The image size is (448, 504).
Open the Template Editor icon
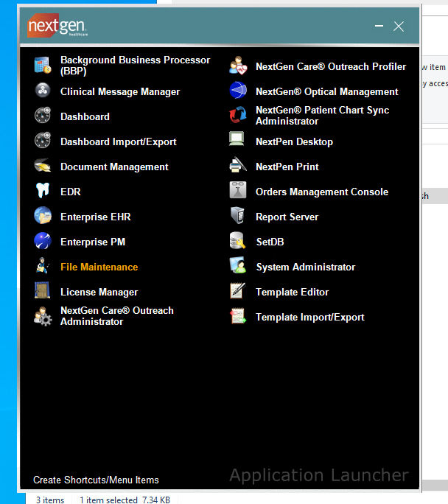[237, 292]
